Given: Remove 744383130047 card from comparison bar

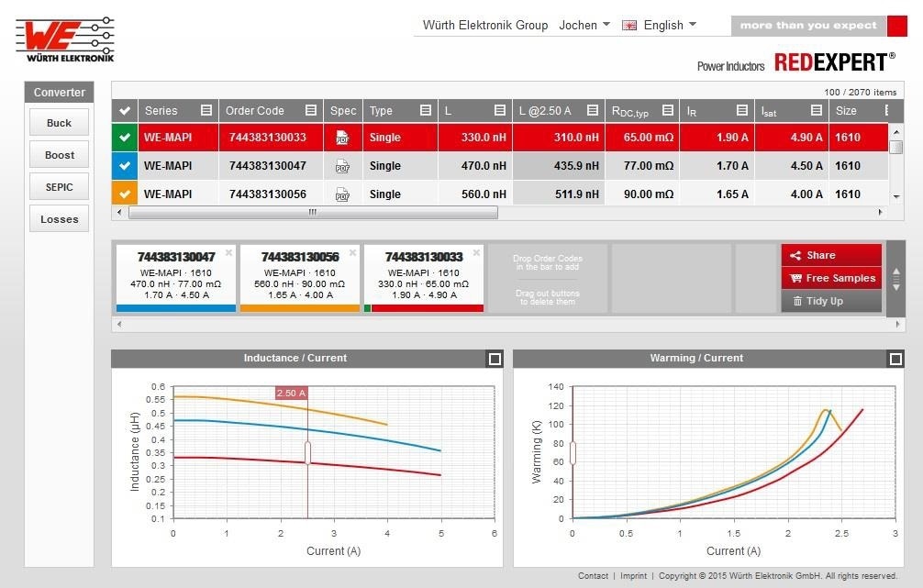Looking at the screenshot, I should (229, 252).
